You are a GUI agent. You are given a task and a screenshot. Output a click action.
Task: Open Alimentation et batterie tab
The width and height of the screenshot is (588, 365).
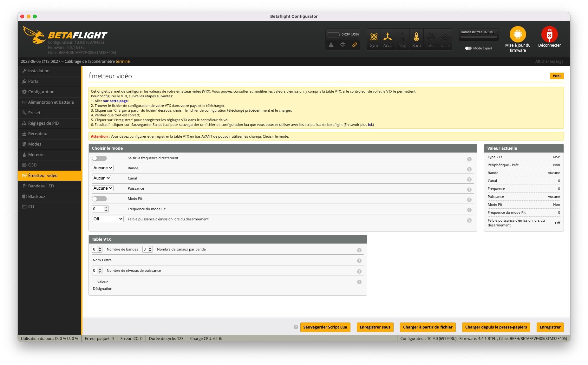(x=49, y=102)
